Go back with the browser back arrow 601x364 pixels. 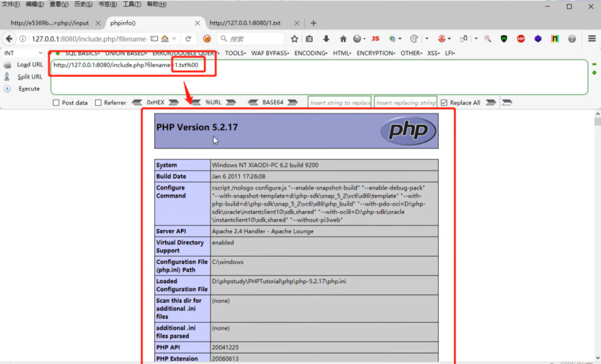point(9,39)
